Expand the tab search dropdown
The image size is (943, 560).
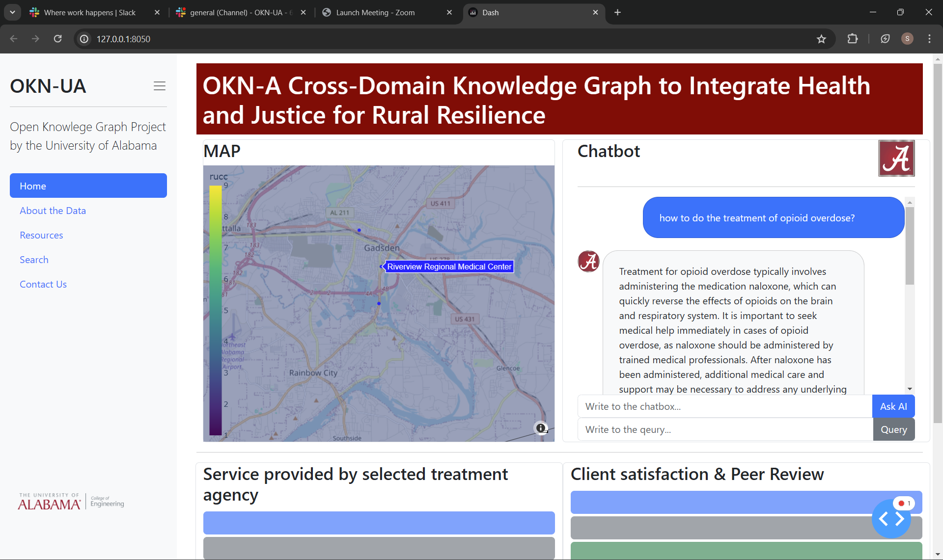coord(12,12)
